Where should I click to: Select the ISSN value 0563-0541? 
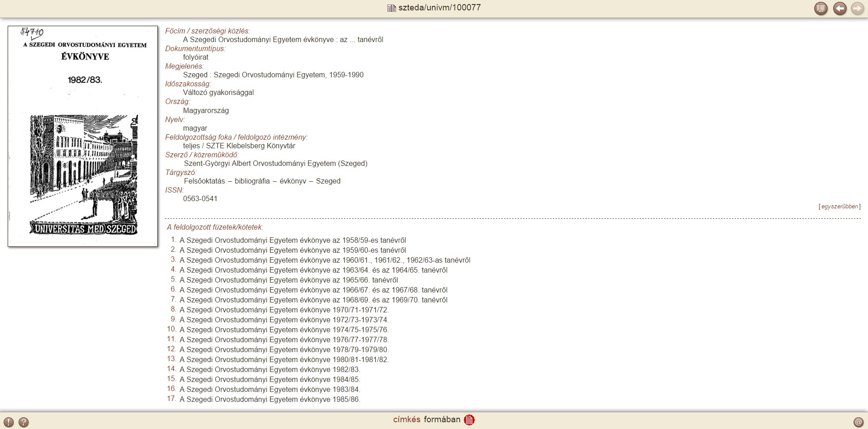point(200,199)
